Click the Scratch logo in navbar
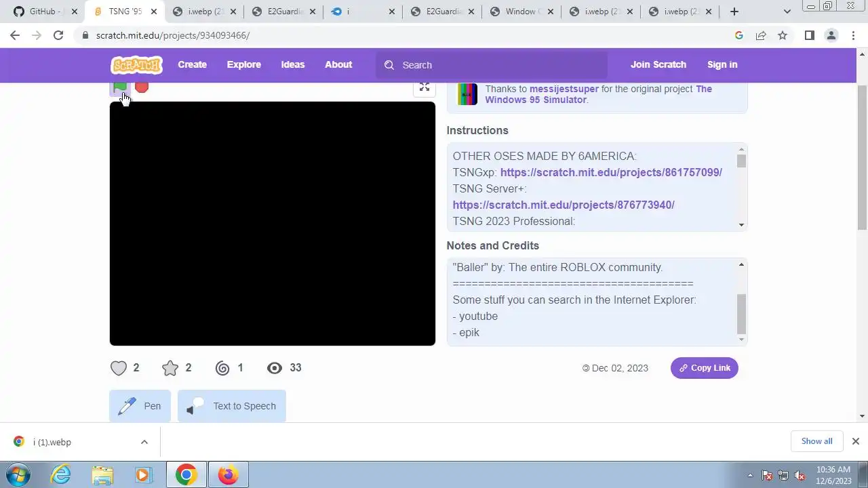Image resolution: width=868 pixels, height=488 pixels. tap(137, 64)
